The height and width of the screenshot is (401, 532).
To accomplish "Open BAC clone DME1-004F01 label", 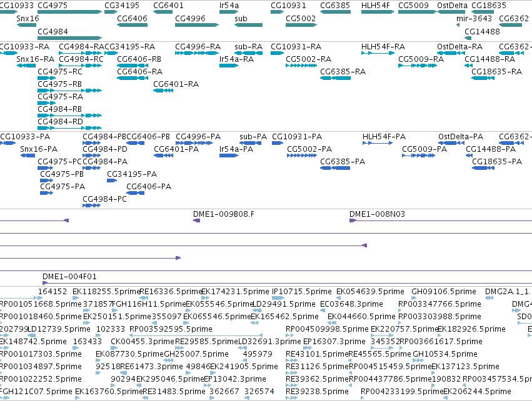I will (69, 277).
